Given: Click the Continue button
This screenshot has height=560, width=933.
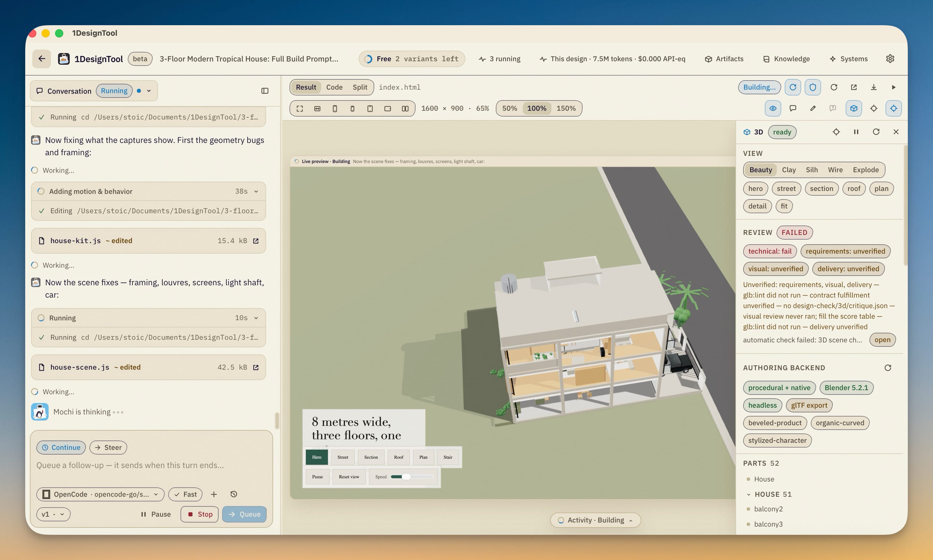Looking at the screenshot, I should click(x=61, y=447).
